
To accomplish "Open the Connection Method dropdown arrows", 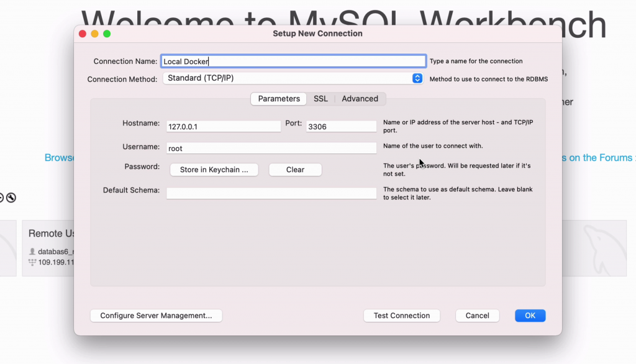I will [417, 78].
